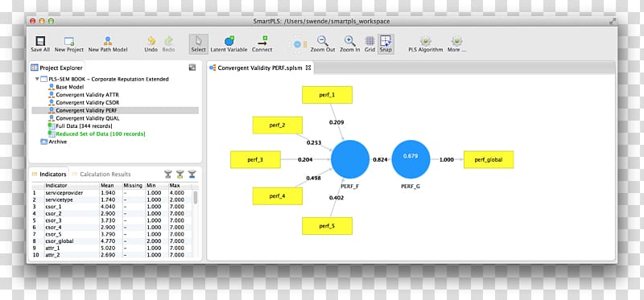The width and height of the screenshot is (644, 300).
Task: Toggle the Select tool
Action: (198, 44)
